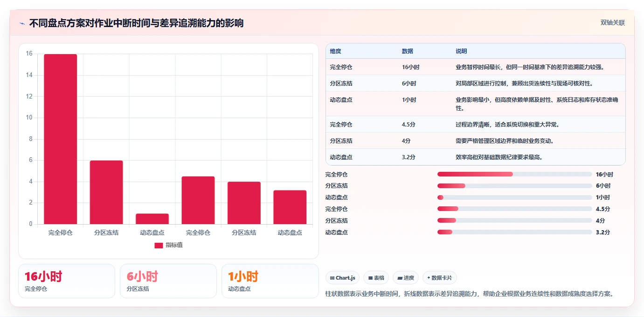The image size is (644, 317).
Task: Select the 进度 tag
Action: click(406, 278)
